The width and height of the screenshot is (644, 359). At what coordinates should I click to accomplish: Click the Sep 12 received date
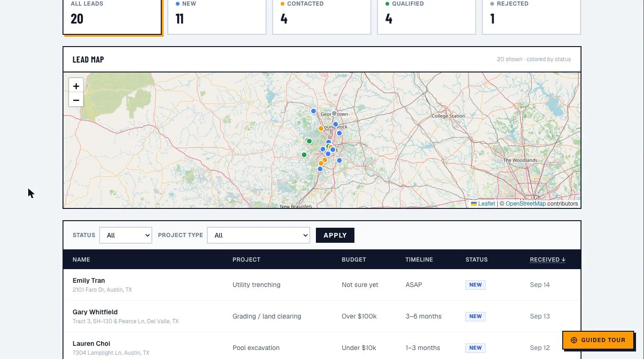[x=540, y=348]
